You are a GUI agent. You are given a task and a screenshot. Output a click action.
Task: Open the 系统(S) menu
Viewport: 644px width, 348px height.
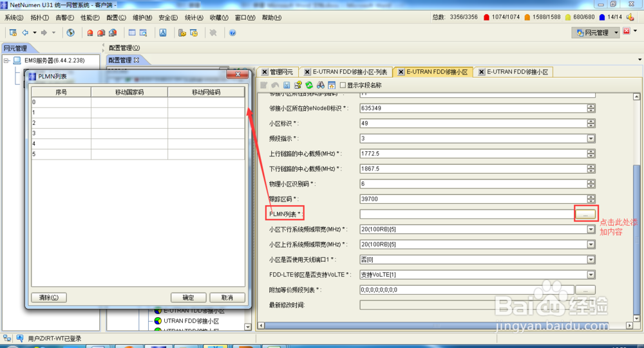tap(14, 17)
